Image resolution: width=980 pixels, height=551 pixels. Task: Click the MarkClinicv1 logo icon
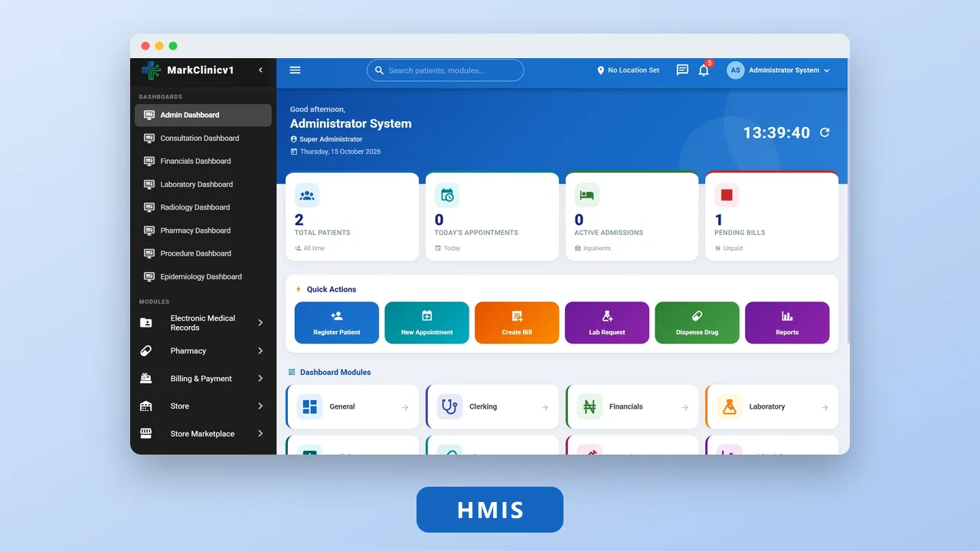pos(151,70)
